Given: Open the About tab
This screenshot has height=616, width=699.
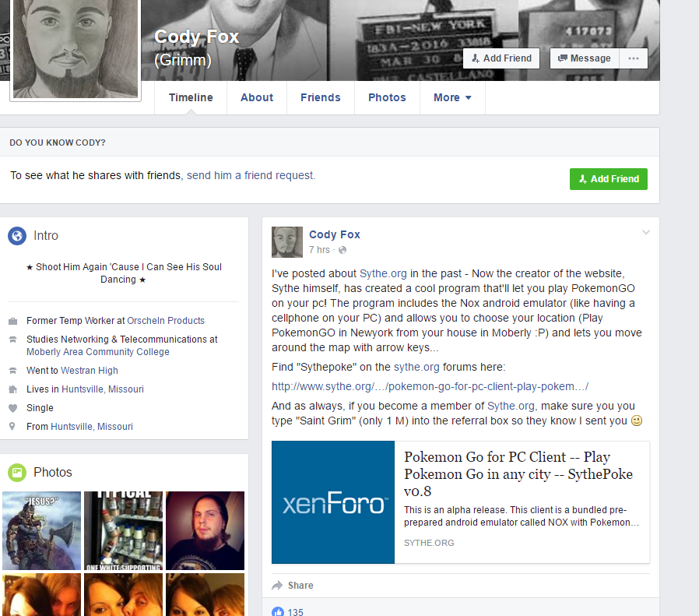Looking at the screenshot, I should coord(257,97).
